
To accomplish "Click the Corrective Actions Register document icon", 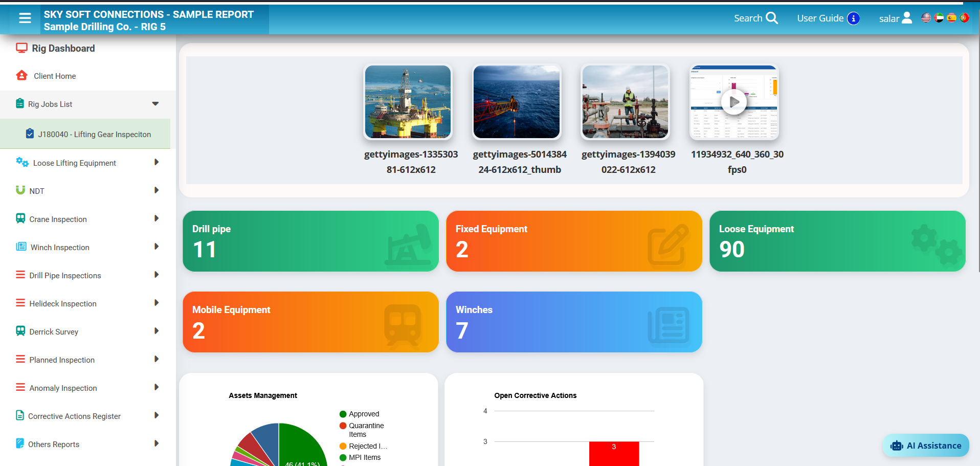I will (x=20, y=415).
